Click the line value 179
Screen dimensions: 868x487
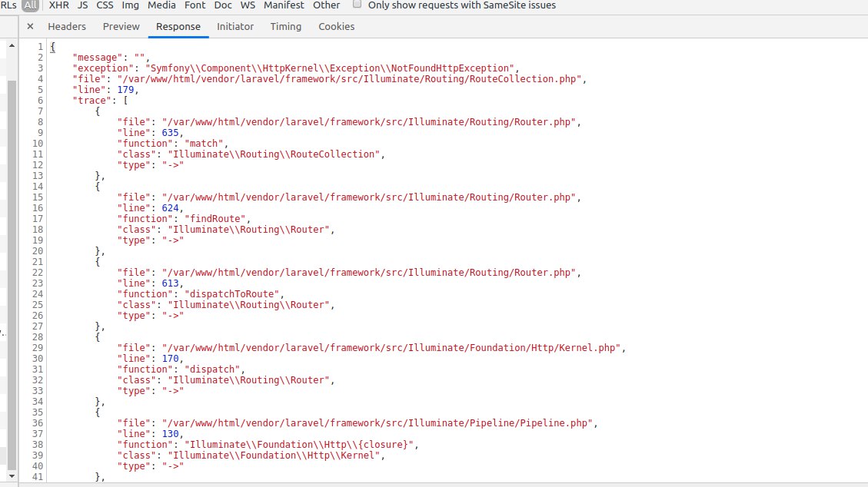coord(125,90)
